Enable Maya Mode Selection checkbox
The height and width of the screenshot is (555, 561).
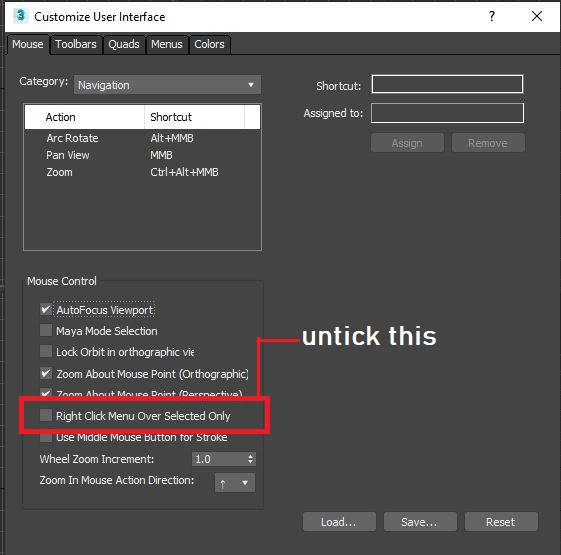(x=46, y=330)
